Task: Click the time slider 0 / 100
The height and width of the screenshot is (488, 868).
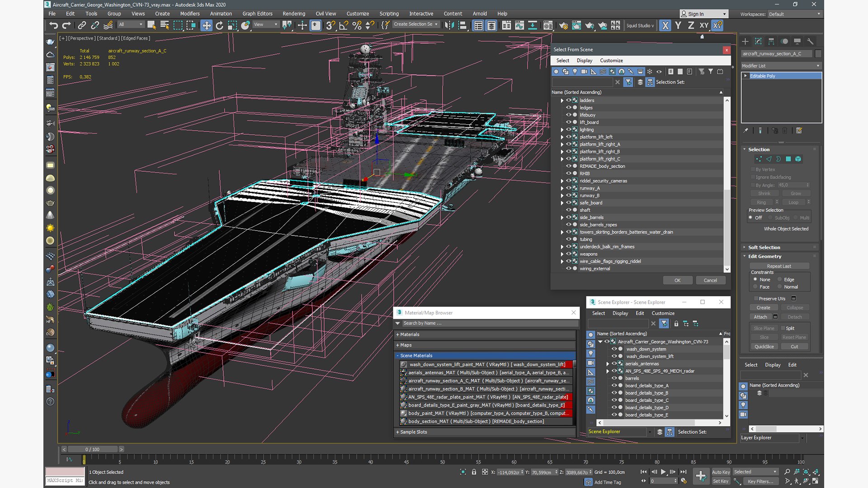Action: [92, 449]
